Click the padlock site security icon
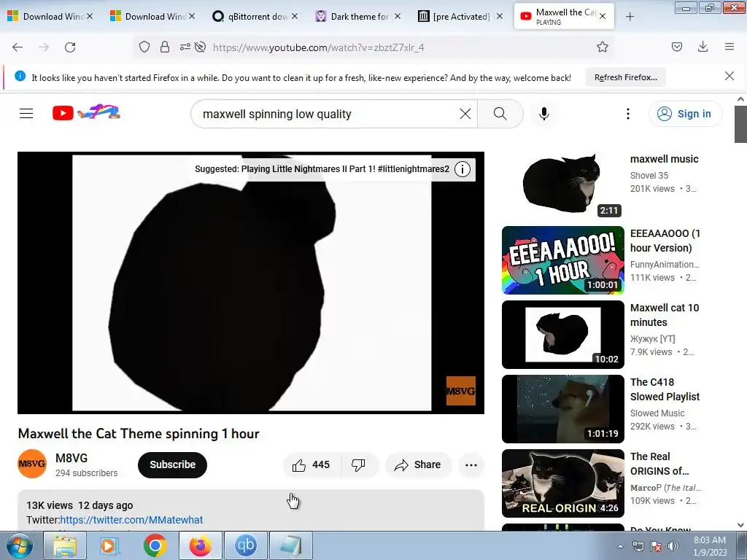 pyautogui.click(x=165, y=47)
